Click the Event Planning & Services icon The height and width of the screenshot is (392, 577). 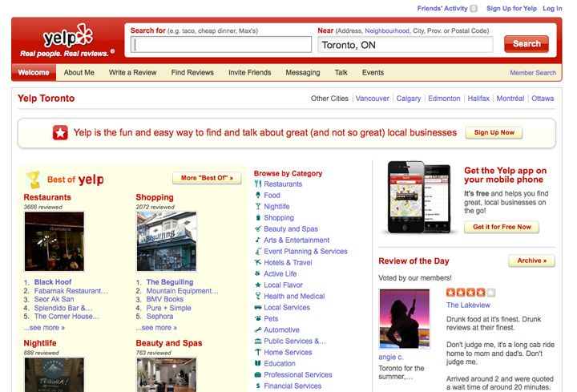(x=258, y=252)
